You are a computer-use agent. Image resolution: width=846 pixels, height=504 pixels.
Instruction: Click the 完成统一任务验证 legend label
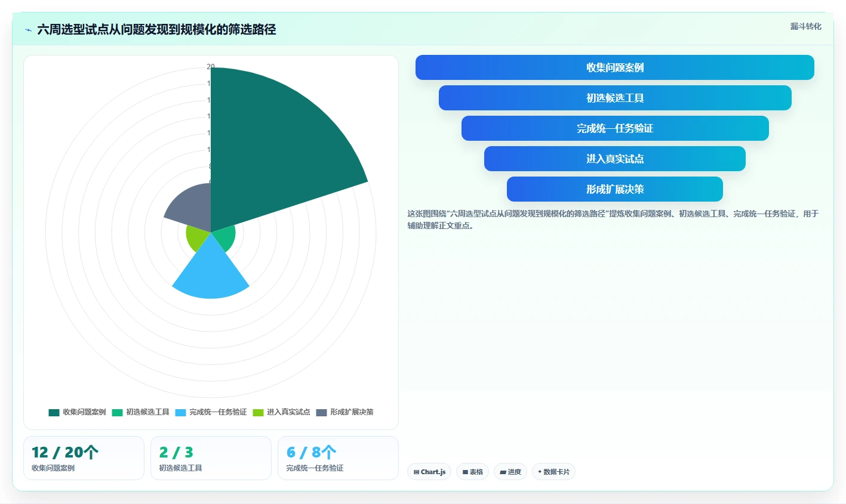click(x=218, y=412)
